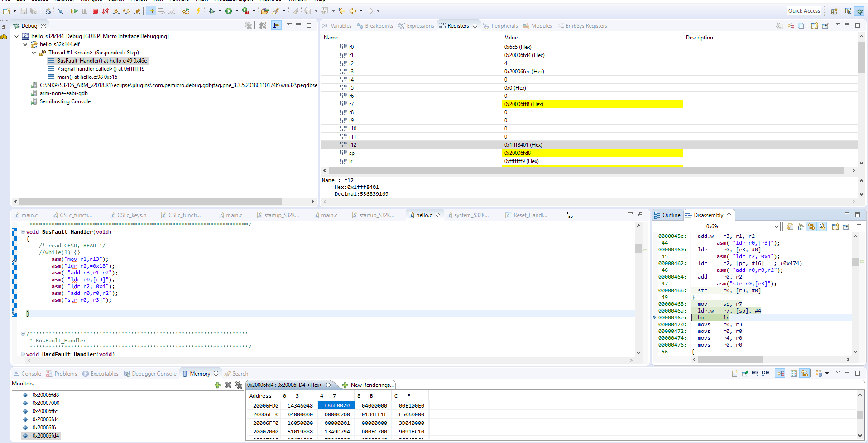Switch to the main.c editor tab
This screenshot has height=443, width=868.
(29, 215)
